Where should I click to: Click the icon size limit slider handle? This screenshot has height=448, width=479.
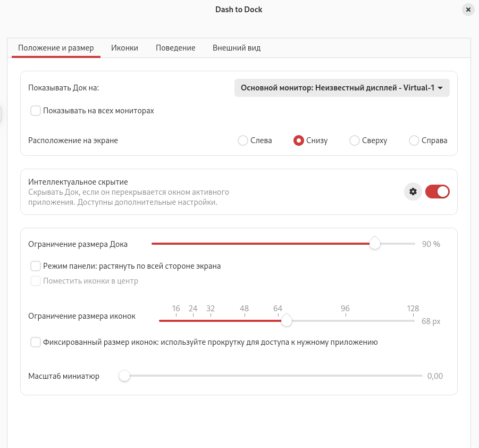click(x=287, y=320)
